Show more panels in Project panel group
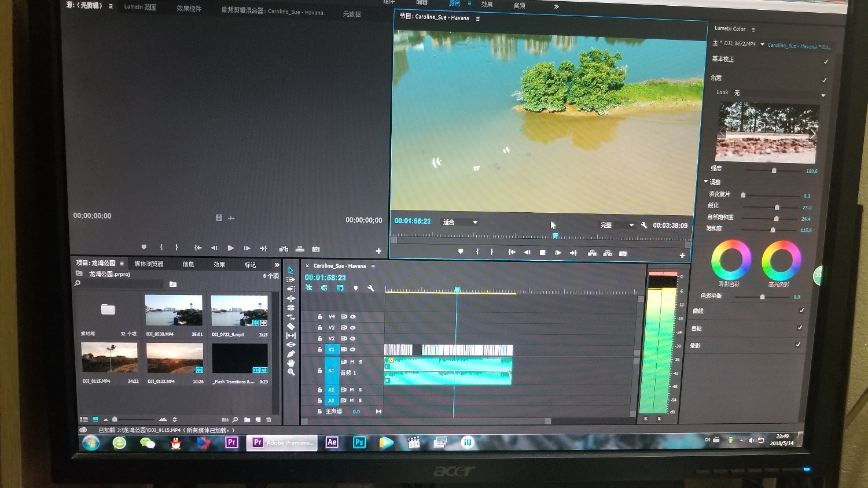The height and width of the screenshot is (488, 868). 277,265
